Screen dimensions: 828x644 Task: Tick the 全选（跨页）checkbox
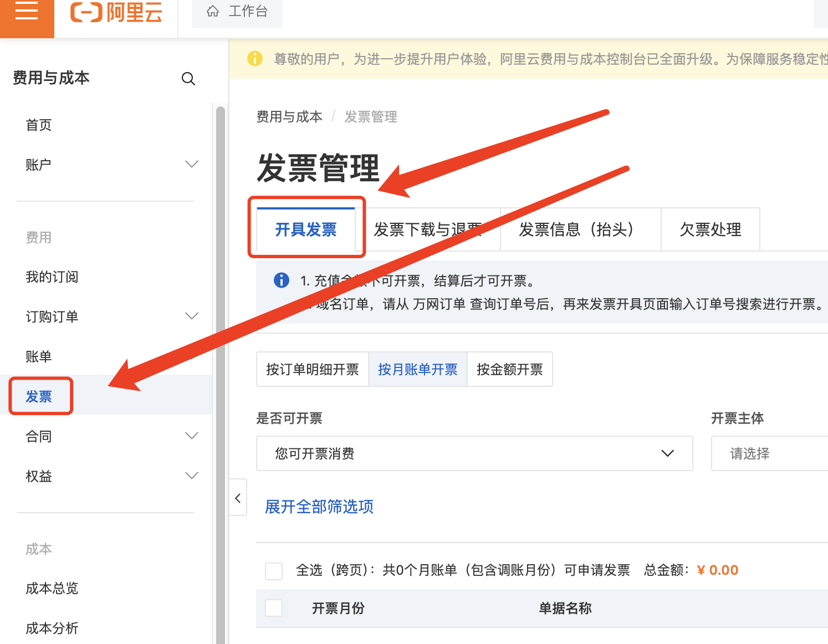click(274, 571)
